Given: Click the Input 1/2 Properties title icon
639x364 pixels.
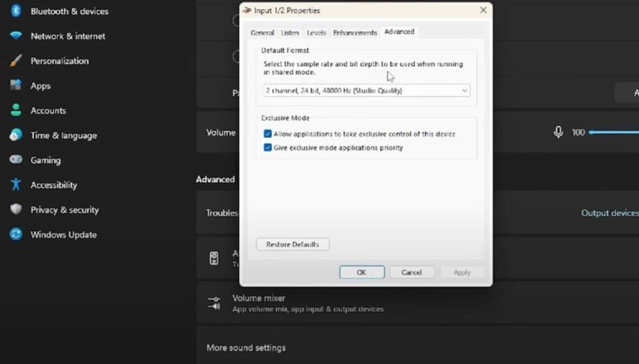Looking at the screenshot, I should [x=246, y=10].
